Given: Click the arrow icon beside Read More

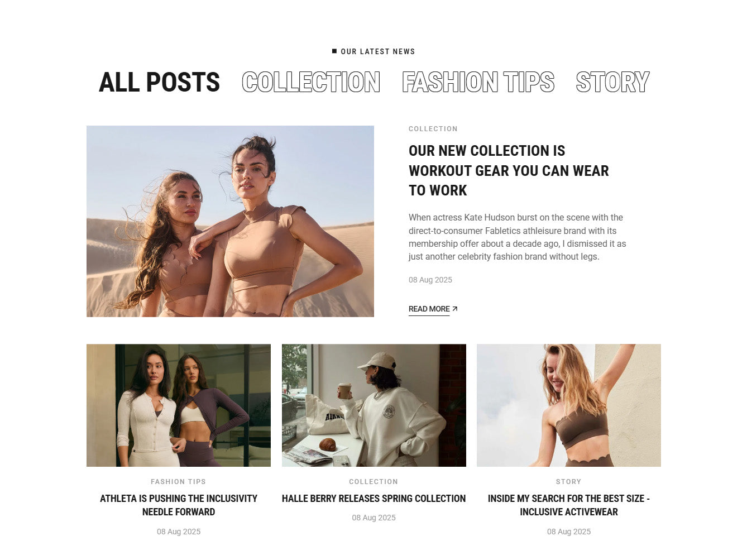Looking at the screenshot, I should [x=454, y=309].
